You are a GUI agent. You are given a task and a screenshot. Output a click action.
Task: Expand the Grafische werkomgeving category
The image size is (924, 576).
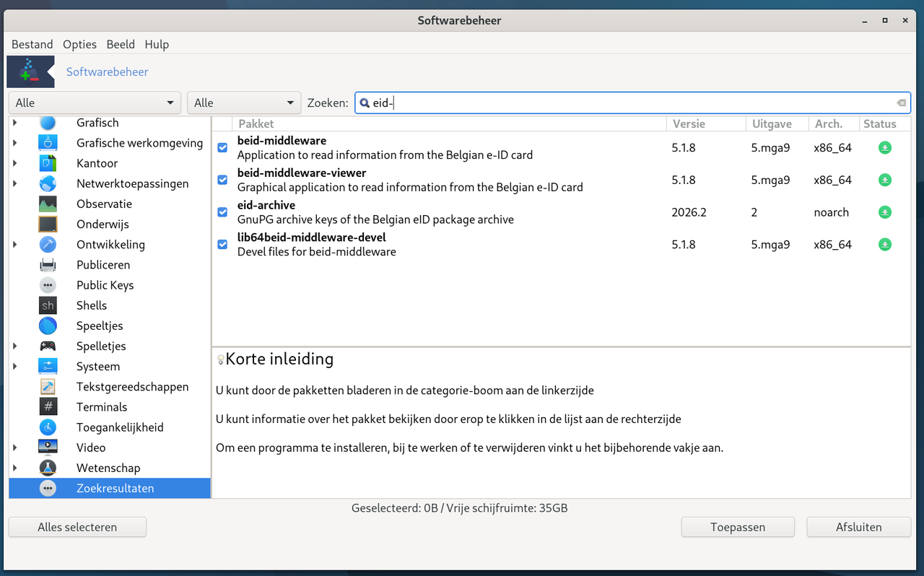click(x=14, y=143)
